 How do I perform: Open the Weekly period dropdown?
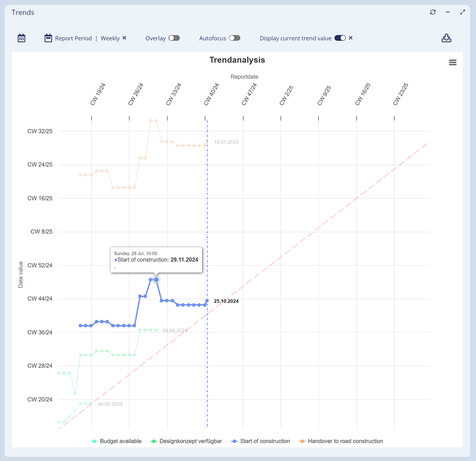point(110,38)
